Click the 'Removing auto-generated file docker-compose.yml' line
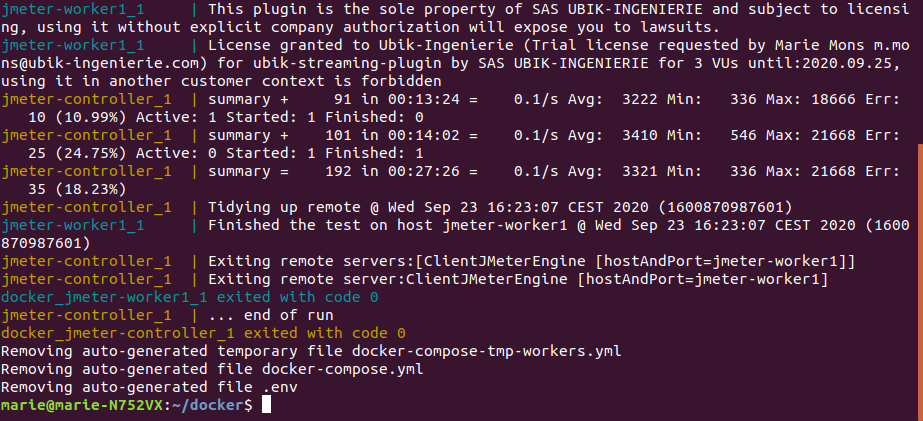Image resolution: width=923 pixels, height=421 pixels. pyautogui.click(x=212, y=369)
